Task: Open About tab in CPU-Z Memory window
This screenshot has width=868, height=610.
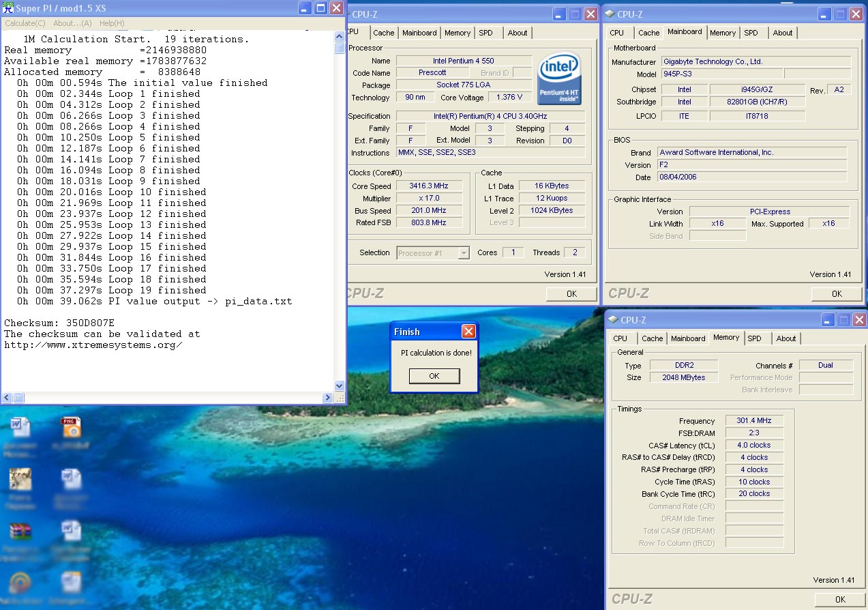Action: coord(786,338)
